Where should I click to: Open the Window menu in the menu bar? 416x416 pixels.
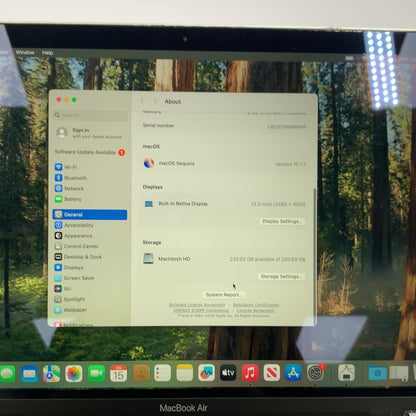pyautogui.click(x=25, y=52)
